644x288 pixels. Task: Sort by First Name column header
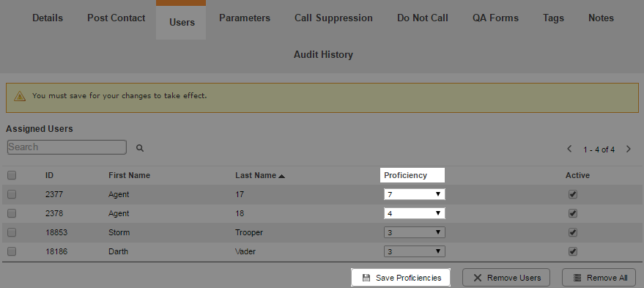click(130, 175)
